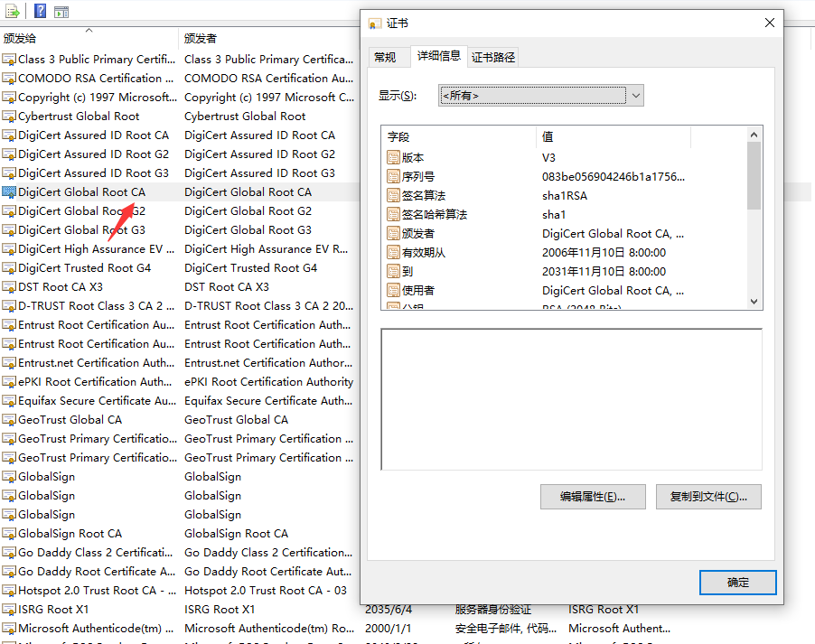Screen dimensions: 815x644
Task: Open the 显示(S) dropdown showing <所有>
Action: (540, 96)
